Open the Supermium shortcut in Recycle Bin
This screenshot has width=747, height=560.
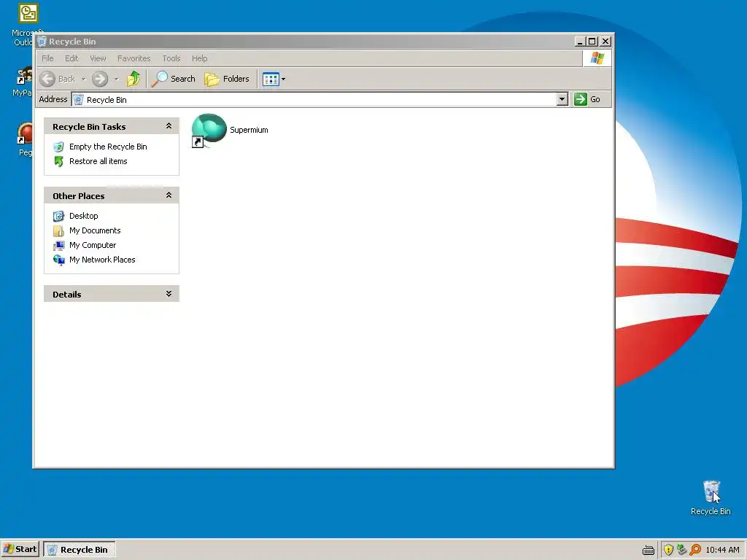coord(230,131)
